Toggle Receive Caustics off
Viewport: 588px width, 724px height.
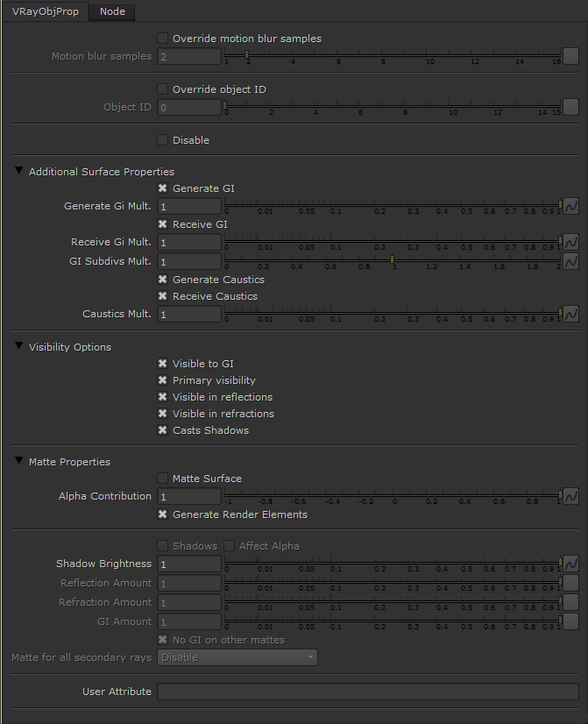162,296
